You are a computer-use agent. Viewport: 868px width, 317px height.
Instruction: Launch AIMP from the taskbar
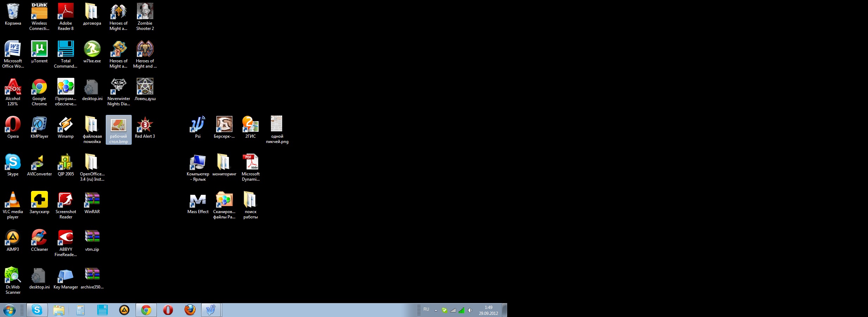click(x=124, y=310)
